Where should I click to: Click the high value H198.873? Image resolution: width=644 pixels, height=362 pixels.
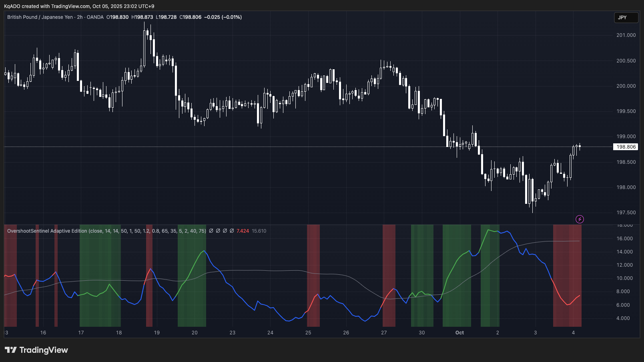(x=142, y=17)
